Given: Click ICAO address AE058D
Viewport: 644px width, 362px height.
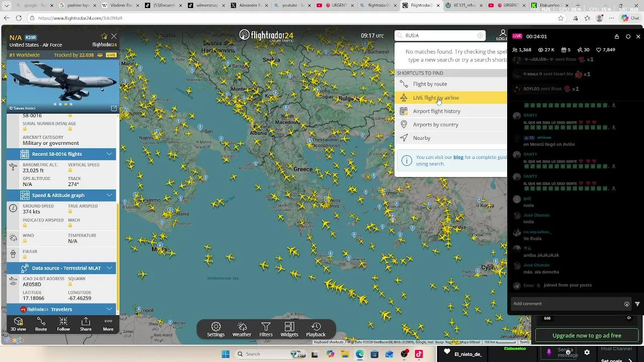Looking at the screenshot, I should (32, 285).
